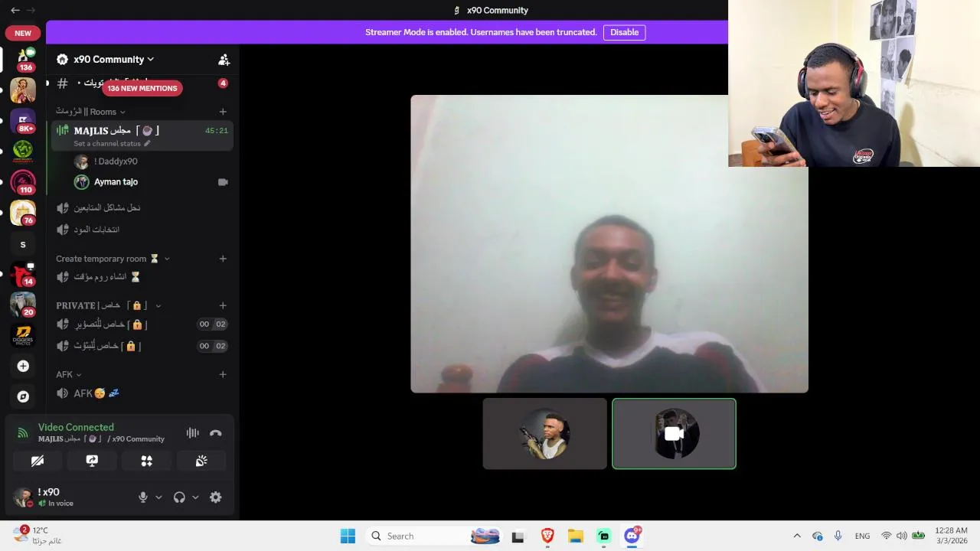Open Discord icon in taskbar

632,536
